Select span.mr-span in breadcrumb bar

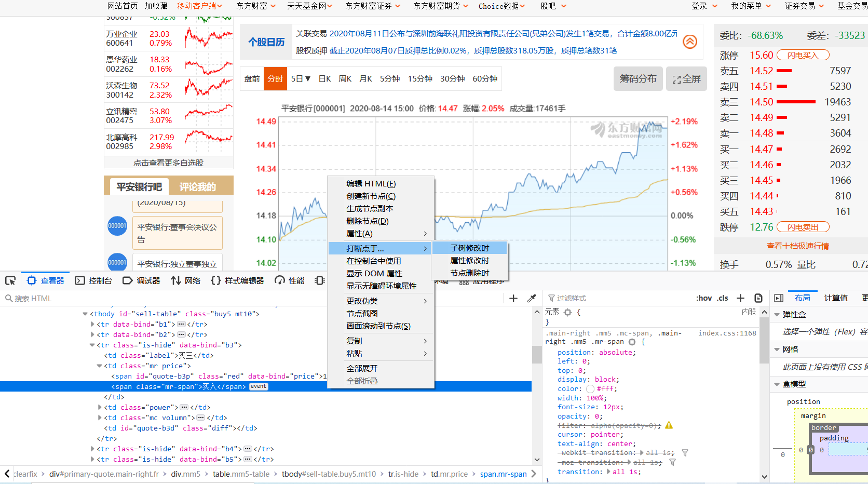pyautogui.click(x=503, y=474)
